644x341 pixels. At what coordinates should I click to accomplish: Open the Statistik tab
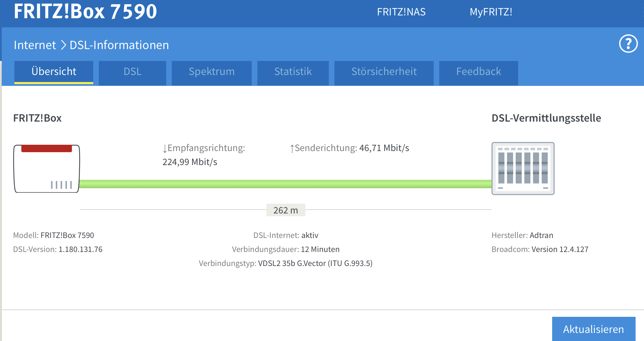pos(293,73)
